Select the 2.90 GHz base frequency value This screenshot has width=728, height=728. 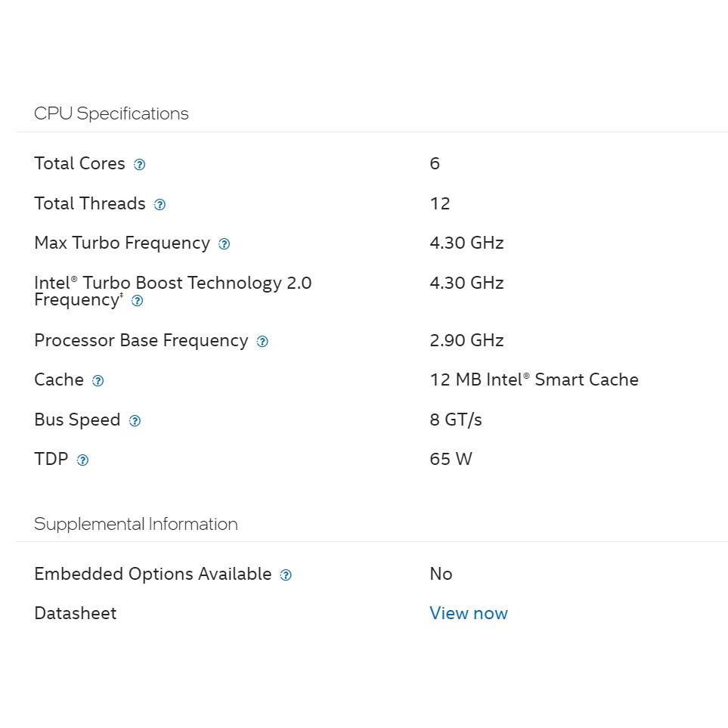[466, 340]
